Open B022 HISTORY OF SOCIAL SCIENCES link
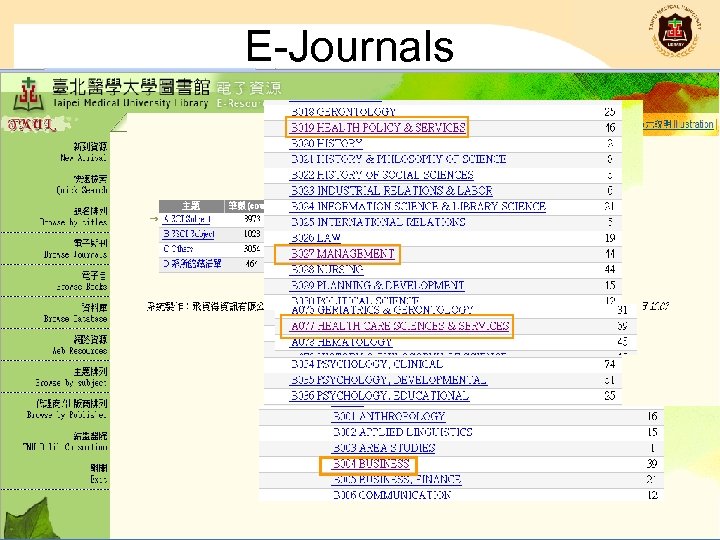The width and height of the screenshot is (720, 540). point(382,175)
